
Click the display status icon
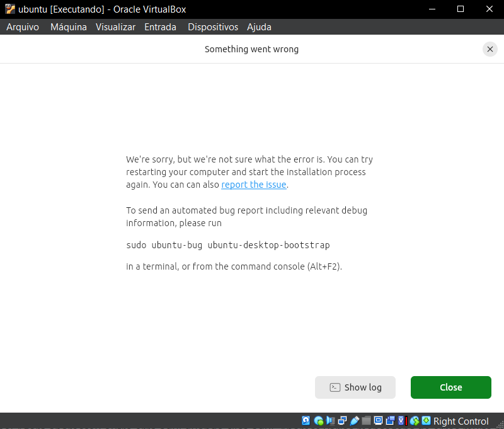tap(379, 421)
